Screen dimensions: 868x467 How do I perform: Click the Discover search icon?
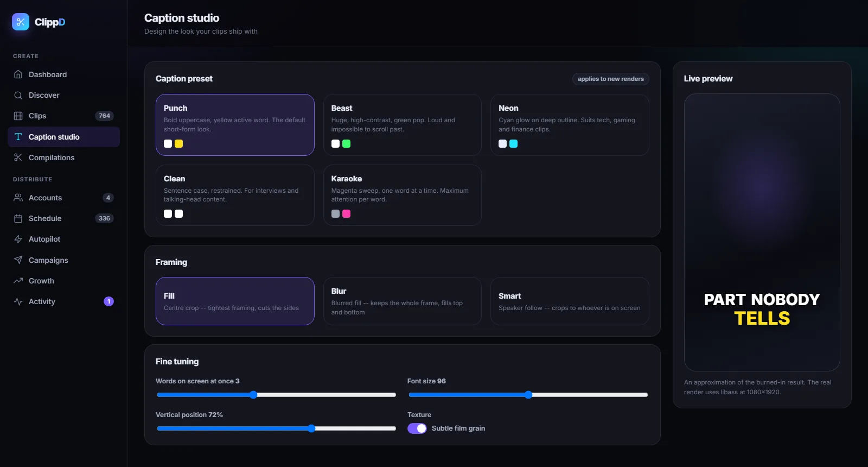(18, 95)
